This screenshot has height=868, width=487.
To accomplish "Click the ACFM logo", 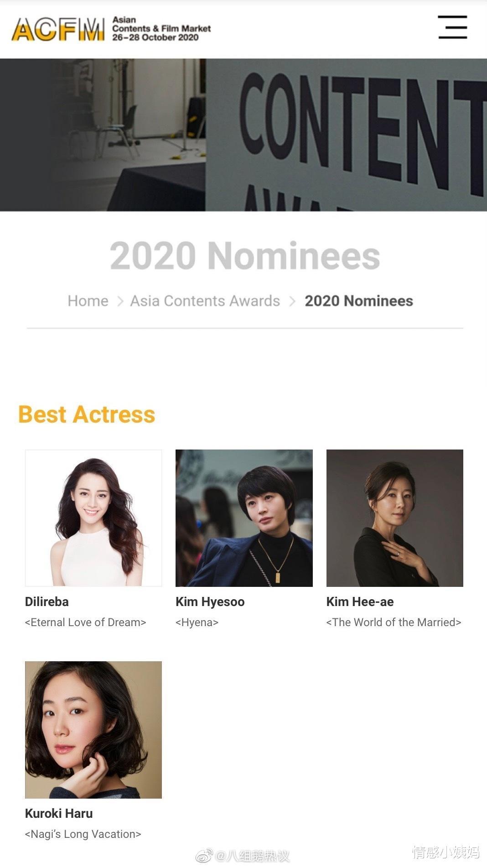I will [58, 29].
